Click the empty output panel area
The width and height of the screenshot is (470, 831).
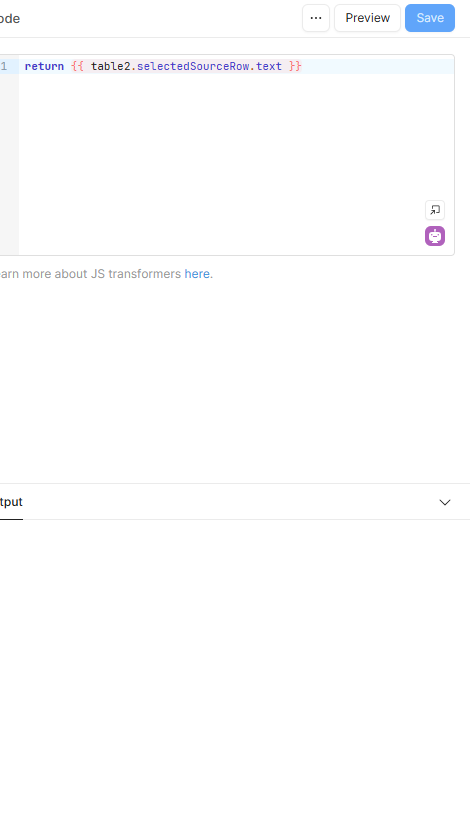tap(235, 673)
